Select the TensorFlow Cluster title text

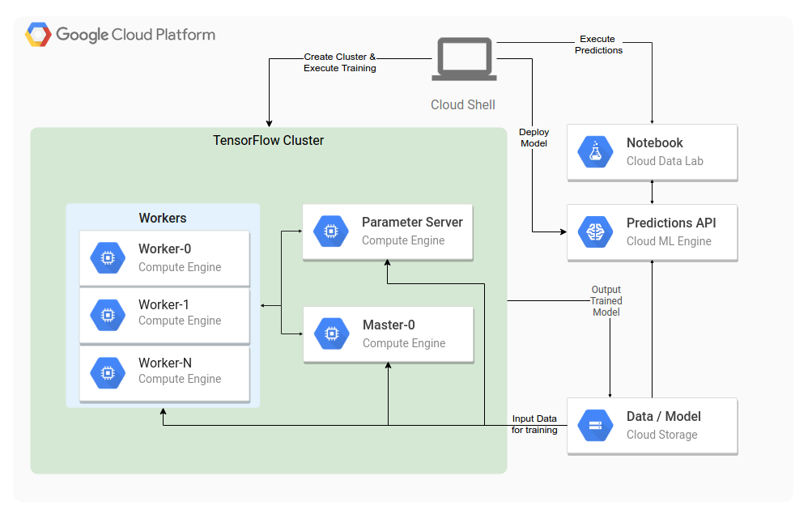tap(268, 141)
